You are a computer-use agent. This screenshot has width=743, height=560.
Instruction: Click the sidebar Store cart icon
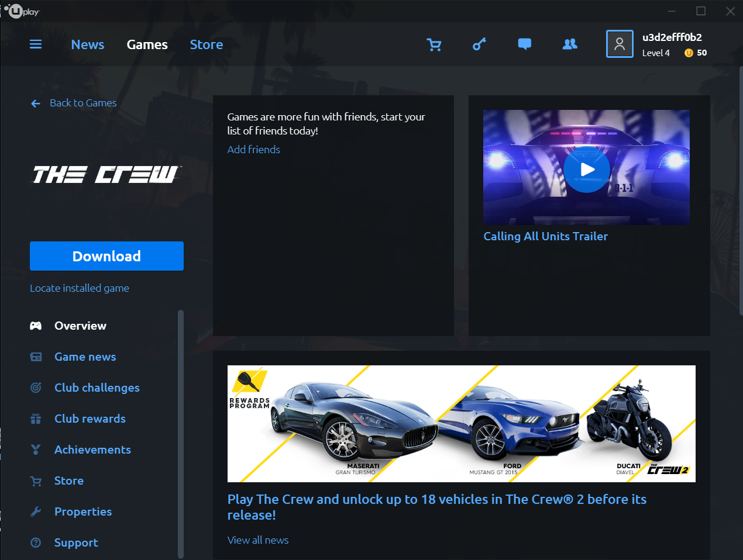click(x=36, y=481)
